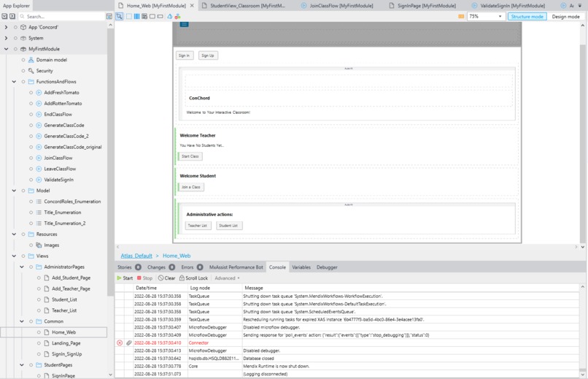Click page icon of Student_List in tree
The image size is (588, 379).
tap(47, 299)
